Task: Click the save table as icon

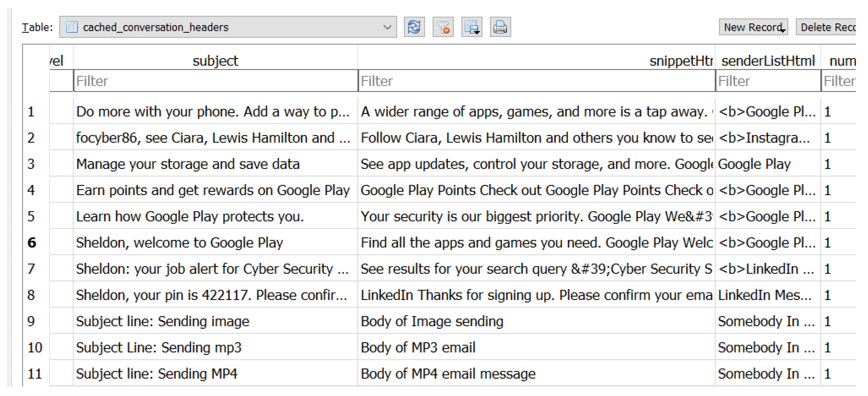Action: coord(471,27)
